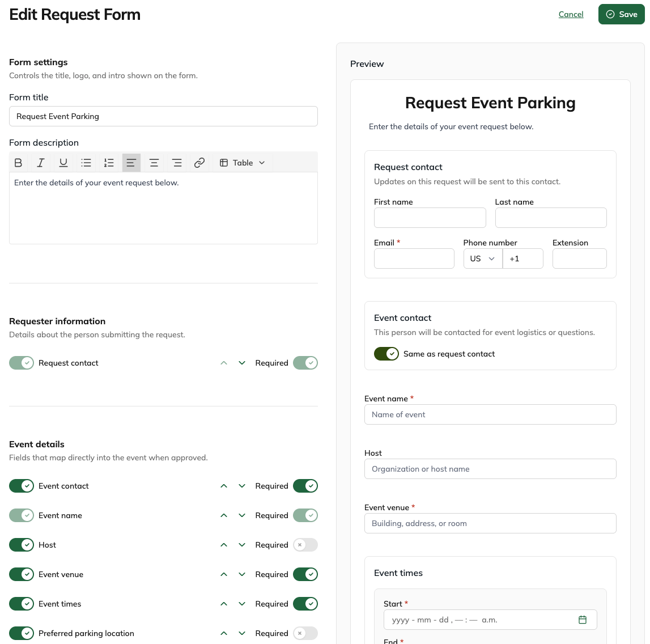Move Request contact field down
The width and height of the screenshot is (650, 644).
[x=242, y=363]
